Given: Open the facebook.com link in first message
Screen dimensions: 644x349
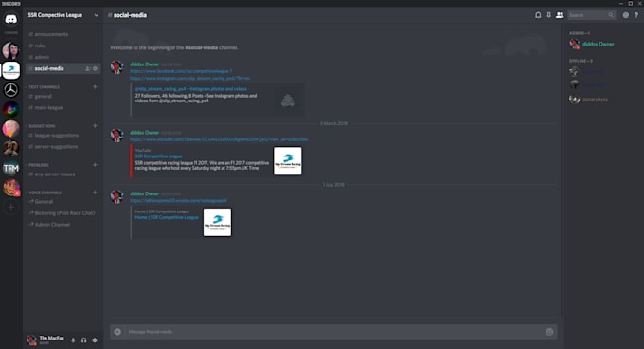Looking at the screenshot, I should pos(181,71).
